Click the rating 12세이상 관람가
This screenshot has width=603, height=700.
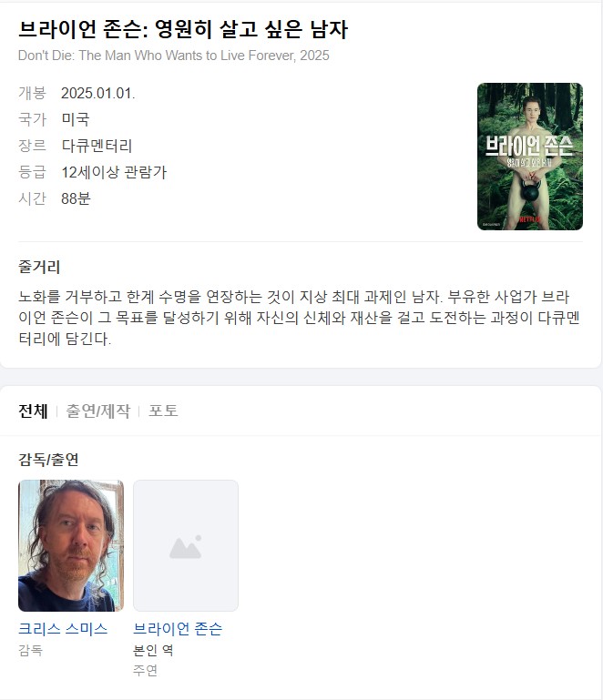pos(114,172)
